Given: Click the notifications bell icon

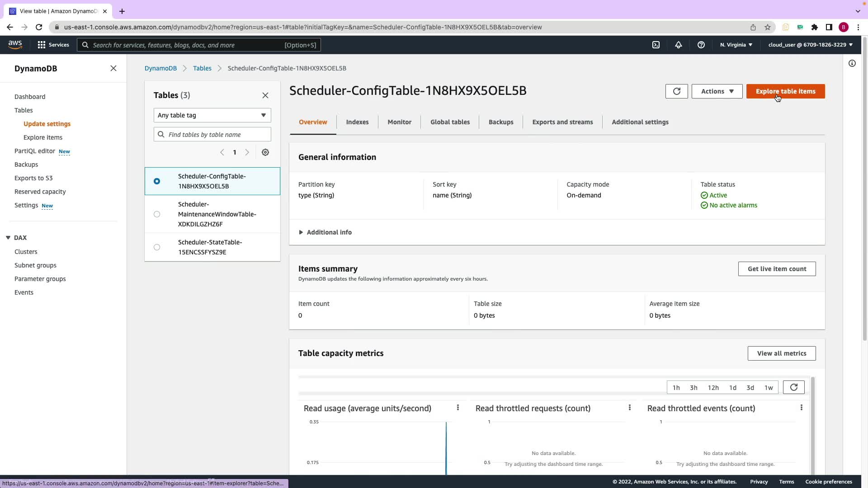Looking at the screenshot, I should (x=678, y=45).
